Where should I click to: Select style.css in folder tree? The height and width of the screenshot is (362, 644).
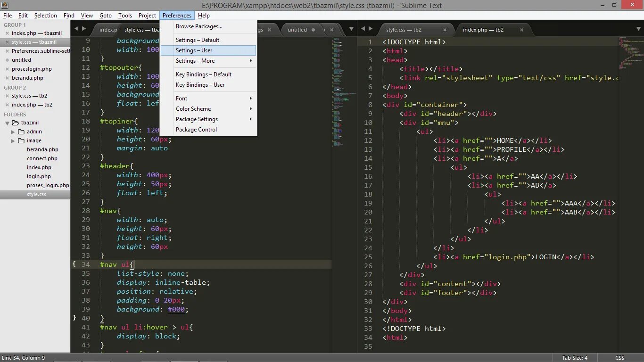pos(36,194)
